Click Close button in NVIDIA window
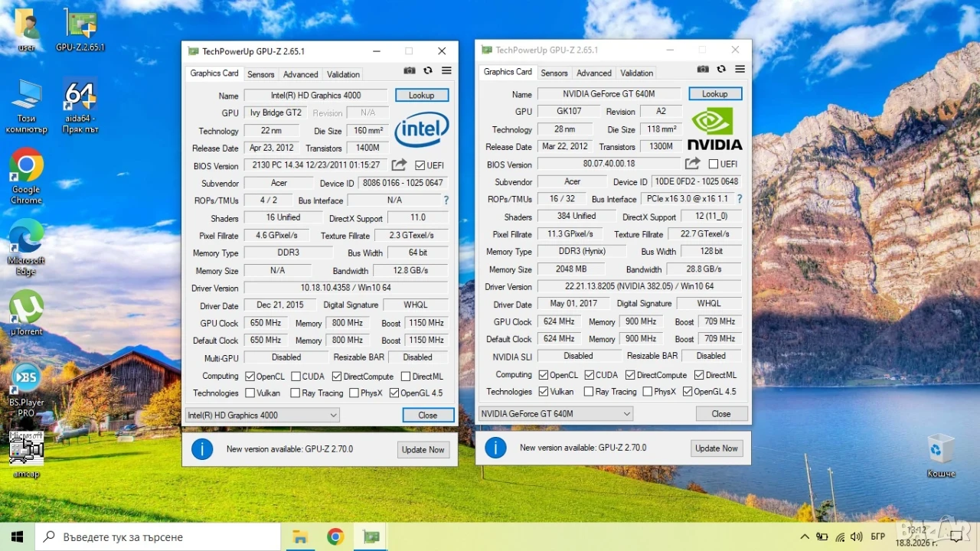 click(721, 414)
